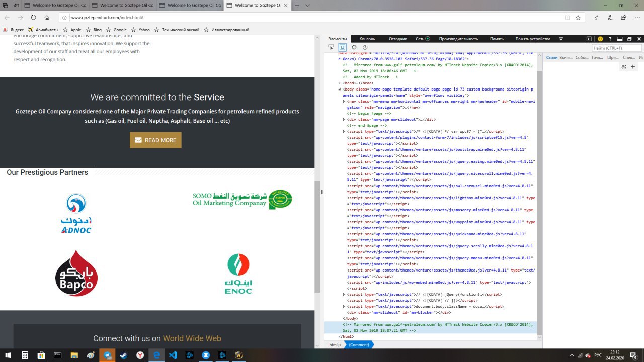The height and width of the screenshot is (362, 644).
Task: Open DevTools help question mark icon
Action: coord(610,39)
